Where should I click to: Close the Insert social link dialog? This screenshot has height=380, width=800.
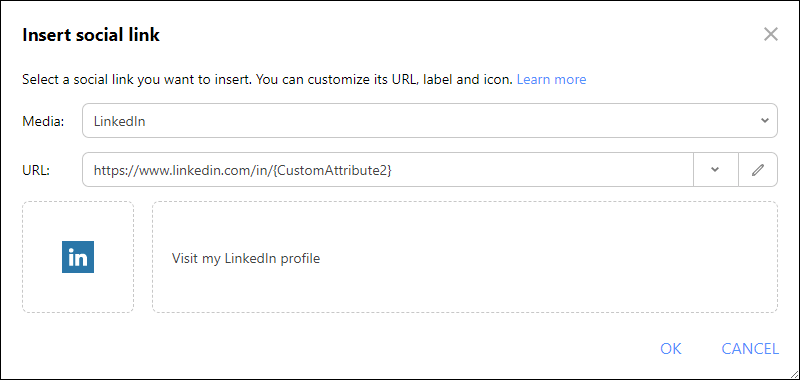point(770,35)
